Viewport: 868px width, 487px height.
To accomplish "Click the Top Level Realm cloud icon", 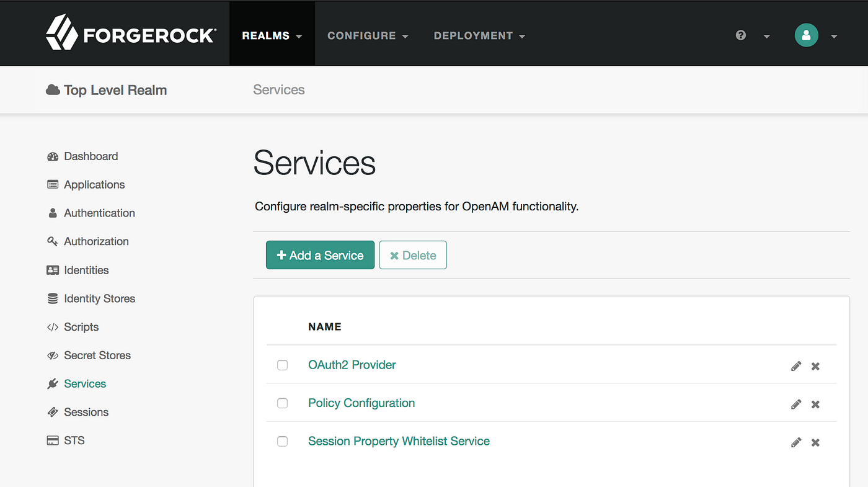I will coord(53,90).
